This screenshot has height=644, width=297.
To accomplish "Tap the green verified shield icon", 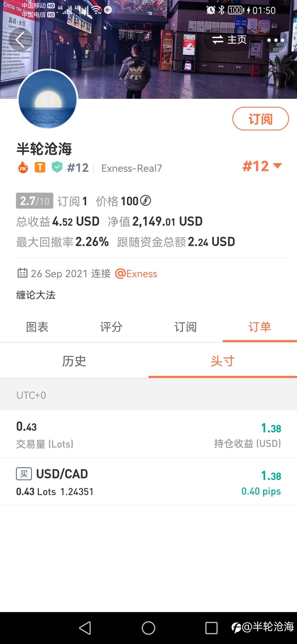I will click(x=57, y=167).
